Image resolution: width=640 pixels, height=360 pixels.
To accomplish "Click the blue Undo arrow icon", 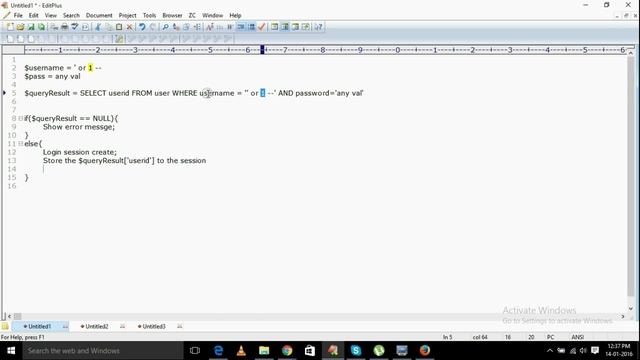I will click(x=142, y=27).
